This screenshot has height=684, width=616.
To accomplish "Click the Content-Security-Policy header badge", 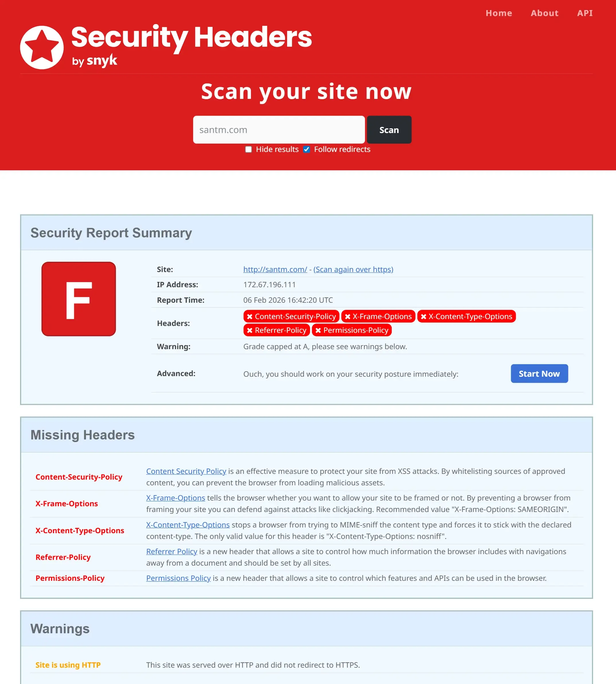I will pos(291,316).
